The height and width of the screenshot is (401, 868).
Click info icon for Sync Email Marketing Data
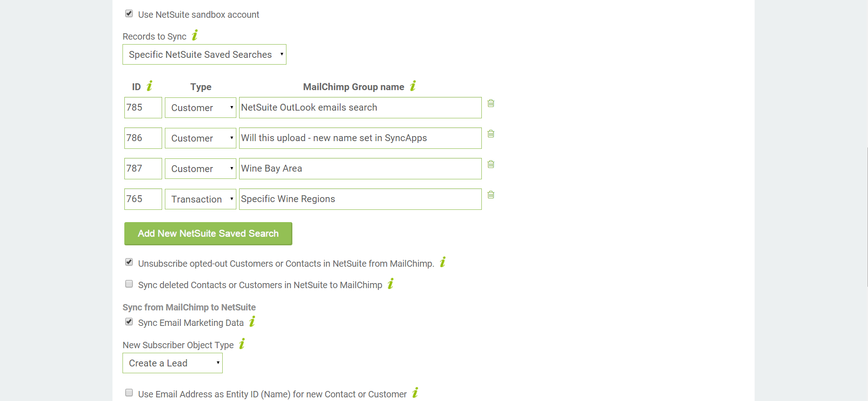click(252, 322)
